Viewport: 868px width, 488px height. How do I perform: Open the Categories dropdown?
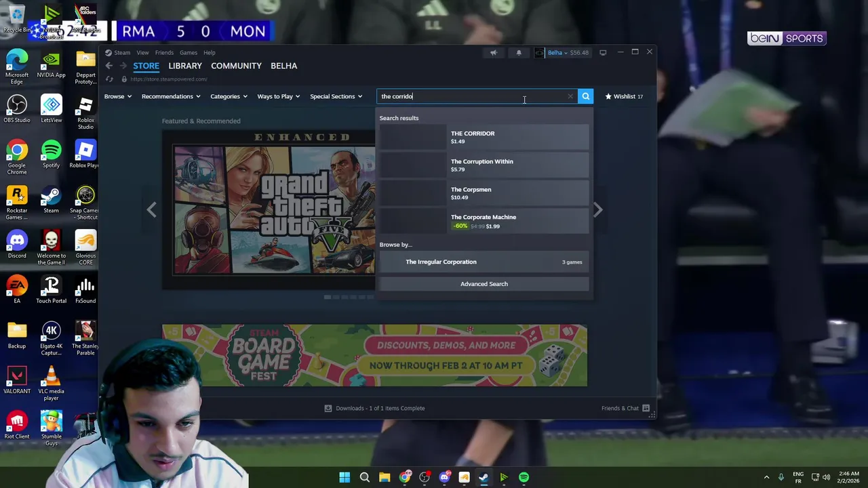[229, 96]
